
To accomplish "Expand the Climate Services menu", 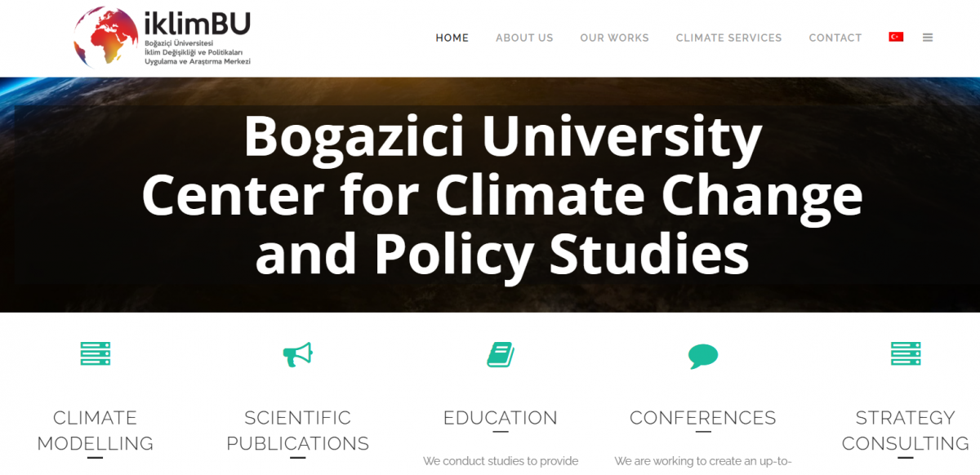I will [728, 38].
